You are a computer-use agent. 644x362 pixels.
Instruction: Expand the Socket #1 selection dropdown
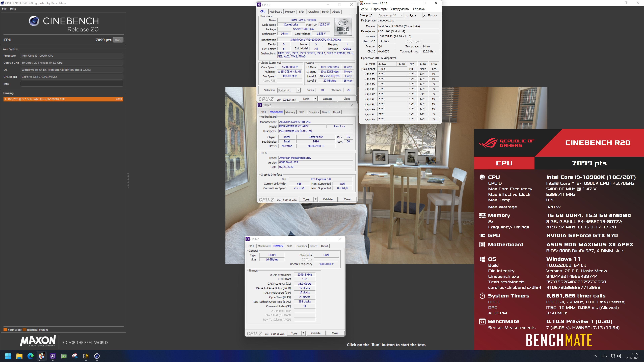pos(289,90)
